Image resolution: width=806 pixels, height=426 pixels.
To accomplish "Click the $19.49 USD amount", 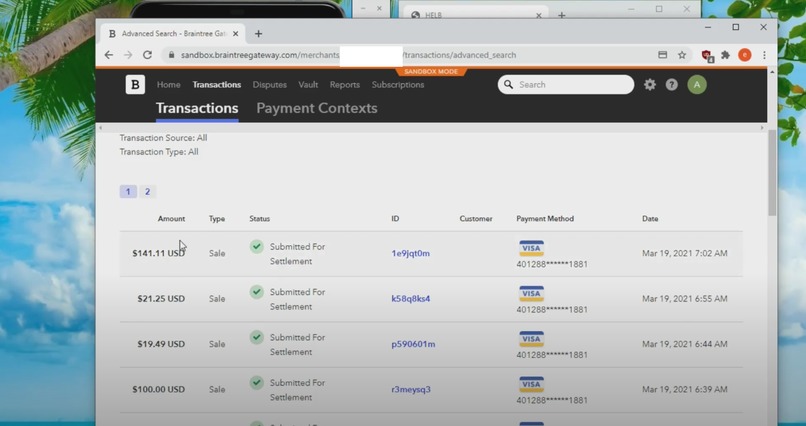I will point(161,344).
